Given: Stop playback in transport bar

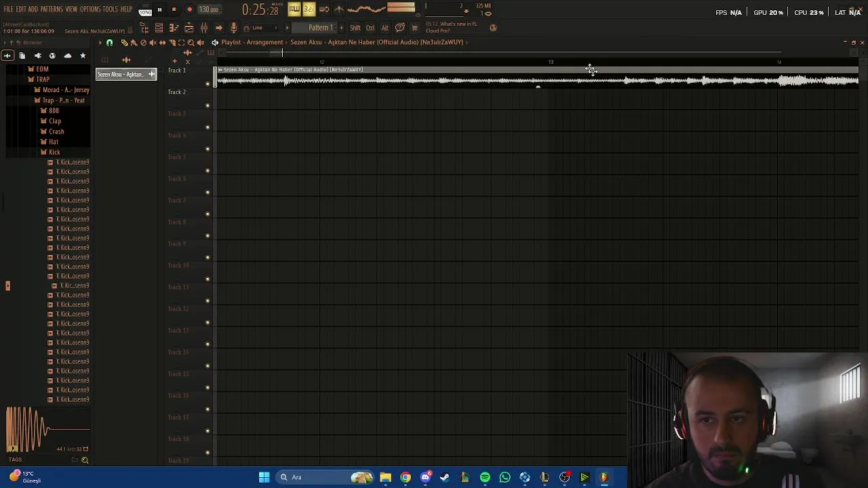Looking at the screenshot, I should pos(174,9).
